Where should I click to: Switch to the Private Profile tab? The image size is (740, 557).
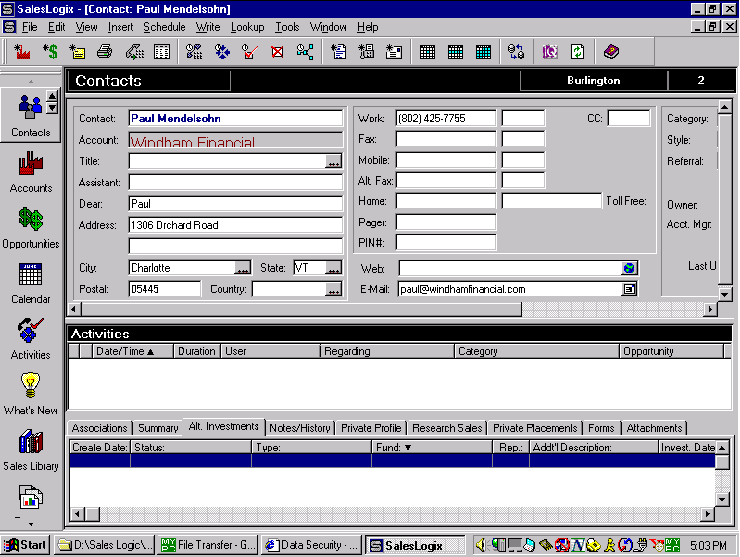[371, 428]
